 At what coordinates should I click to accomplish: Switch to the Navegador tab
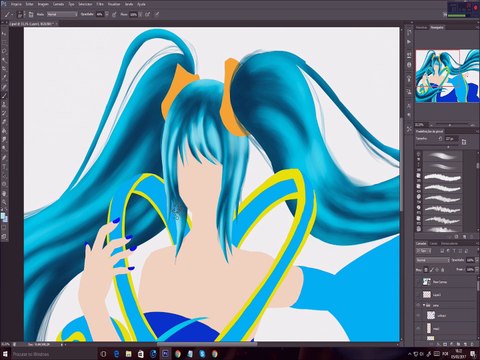(x=437, y=27)
